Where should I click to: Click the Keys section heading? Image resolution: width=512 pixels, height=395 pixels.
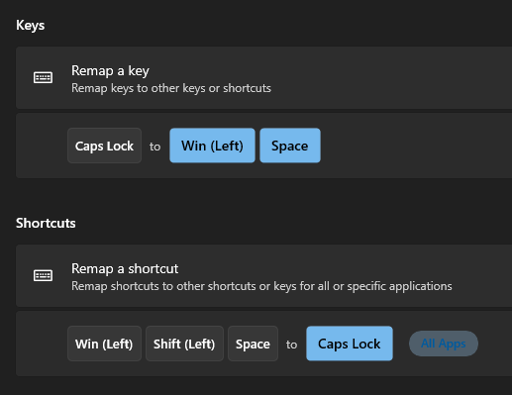[30, 25]
